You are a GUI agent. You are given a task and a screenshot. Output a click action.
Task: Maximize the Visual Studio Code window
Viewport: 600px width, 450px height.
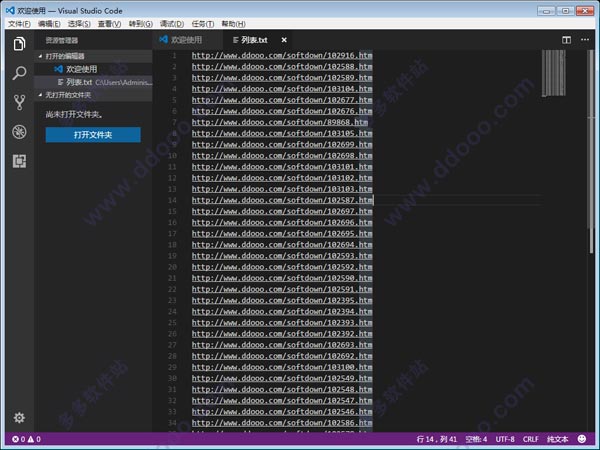pos(565,11)
